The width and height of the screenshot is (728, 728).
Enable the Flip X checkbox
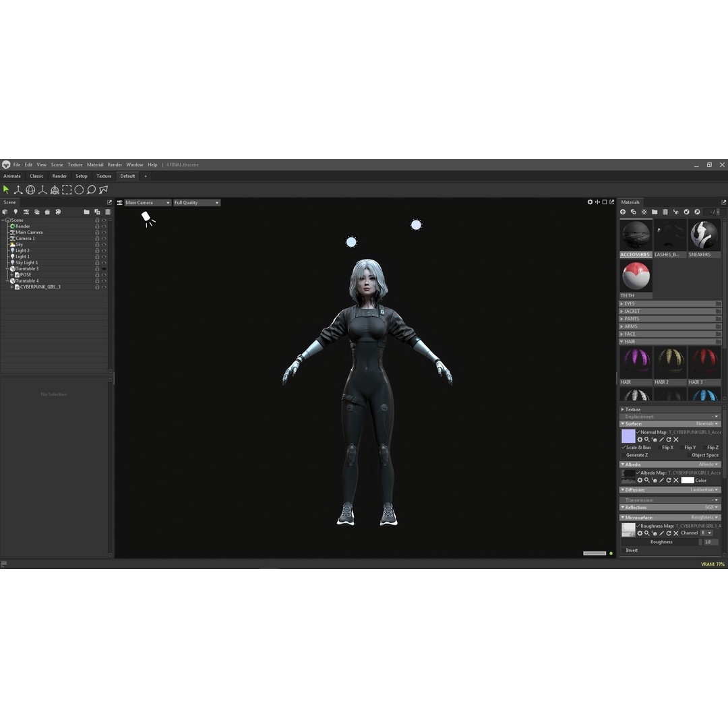659,448
